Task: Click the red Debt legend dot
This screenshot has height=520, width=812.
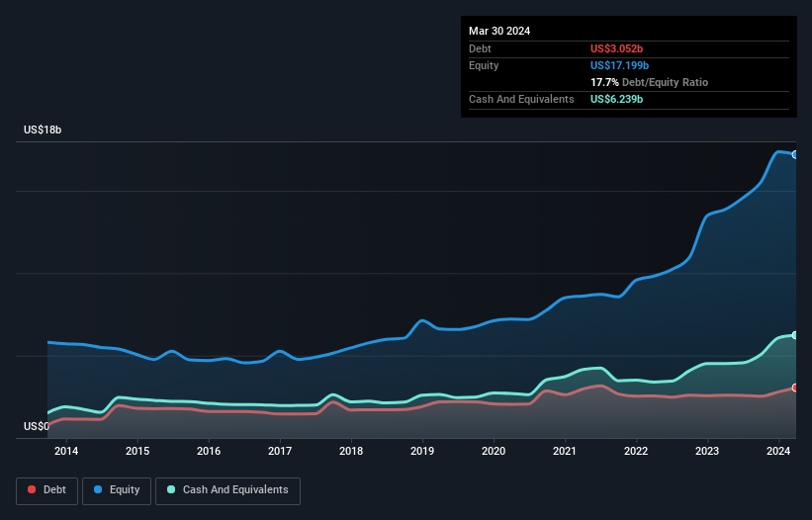Action: click(32, 489)
